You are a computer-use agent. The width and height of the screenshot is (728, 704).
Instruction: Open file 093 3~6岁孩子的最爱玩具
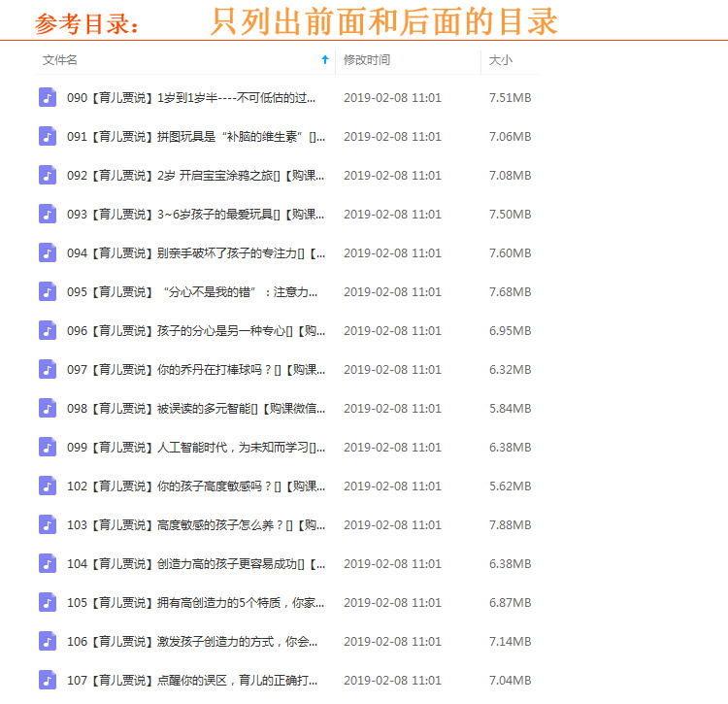196,214
